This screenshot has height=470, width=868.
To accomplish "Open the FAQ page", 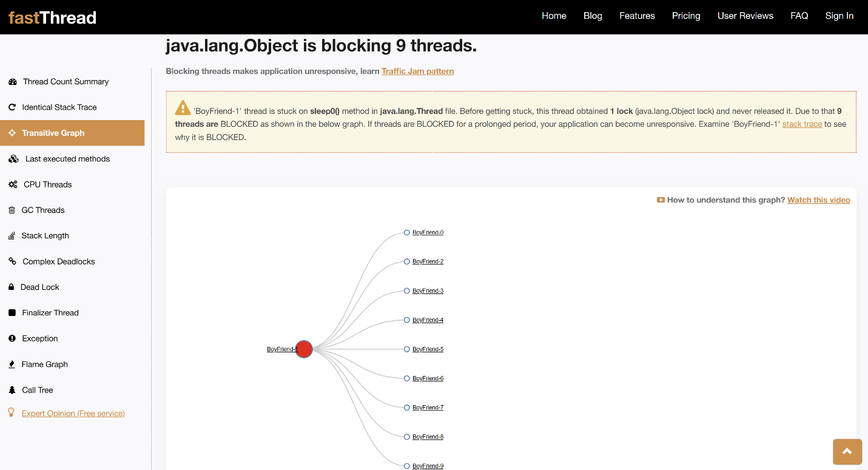I will click(799, 16).
